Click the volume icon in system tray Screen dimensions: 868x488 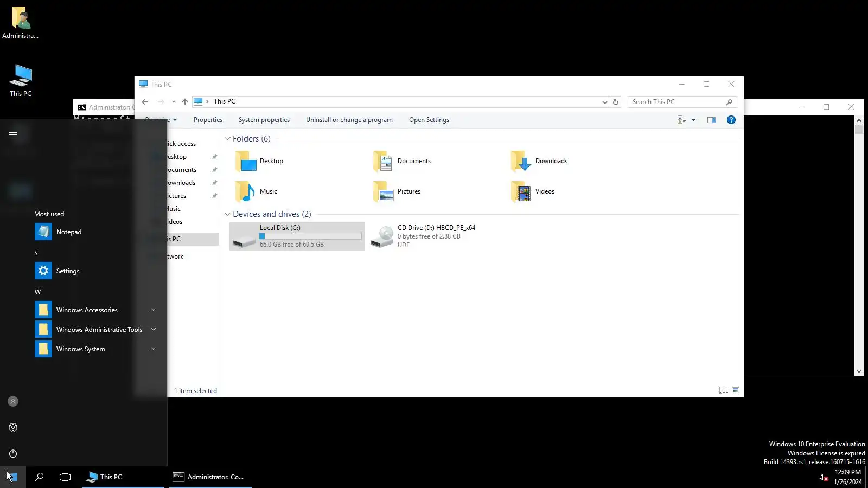[x=823, y=477]
